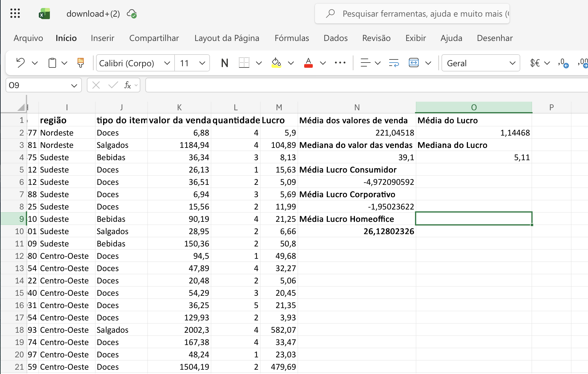Expand the Paste options dropdown arrow
Image resolution: width=588 pixels, height=374 pixels.
click(x=64, y=63)
